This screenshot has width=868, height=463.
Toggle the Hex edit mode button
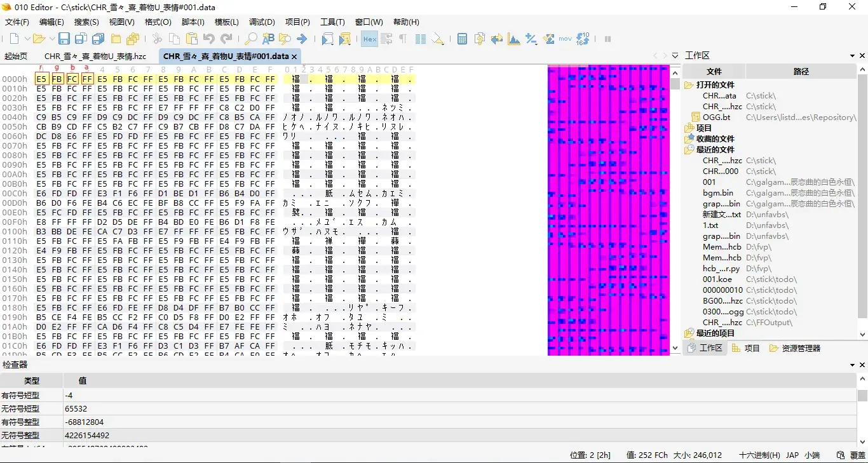click(369, 39)
